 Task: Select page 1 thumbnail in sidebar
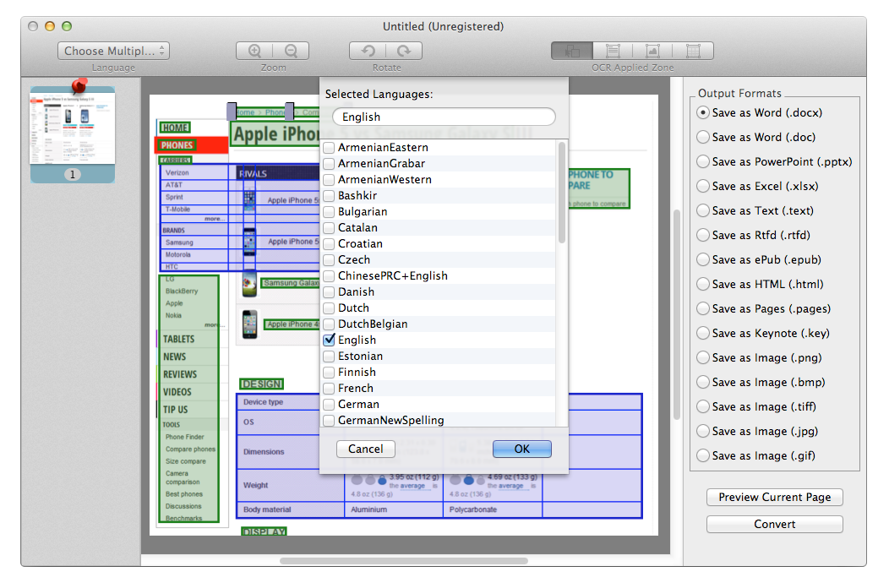(73, 134)
